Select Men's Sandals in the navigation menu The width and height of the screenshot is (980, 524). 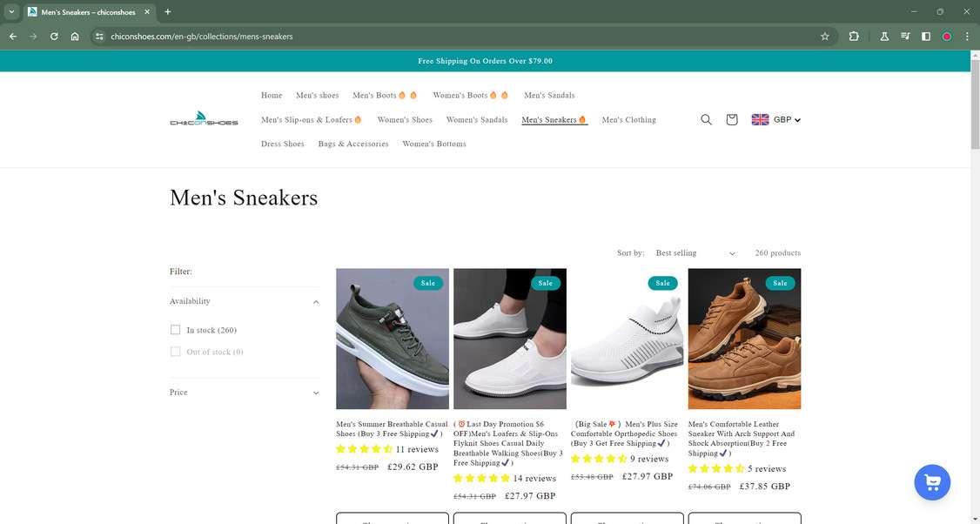[549, 95]
